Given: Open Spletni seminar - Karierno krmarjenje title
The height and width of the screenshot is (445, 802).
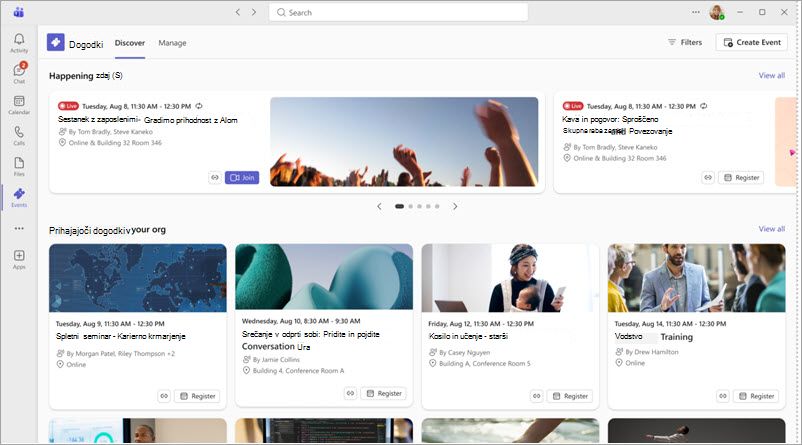Looking at the screenshot, I should 121,336.
